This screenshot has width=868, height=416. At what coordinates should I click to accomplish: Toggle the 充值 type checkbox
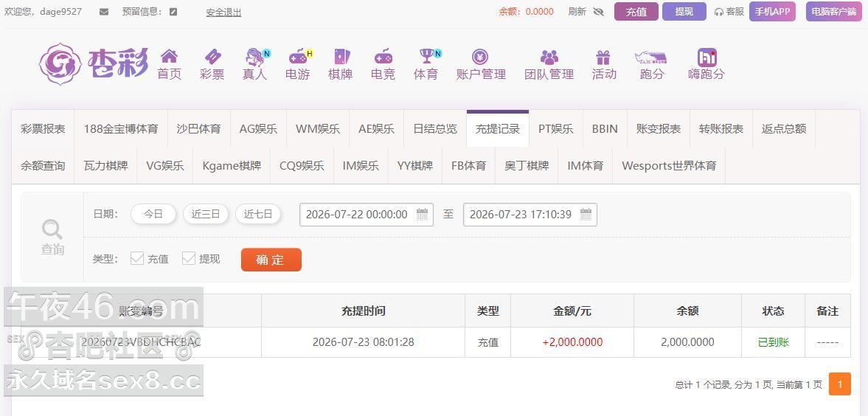click(136, 258)
